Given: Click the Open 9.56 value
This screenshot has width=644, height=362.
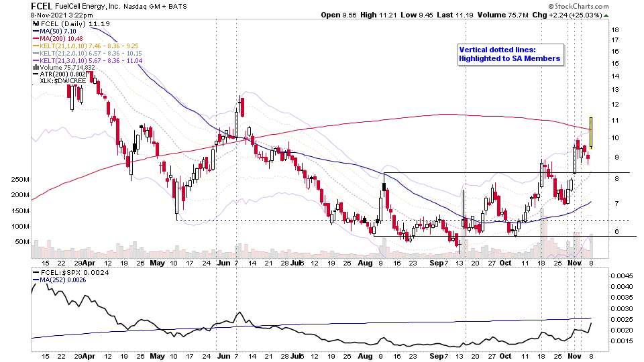Looking at the screenshot, I should coord(339,15).
